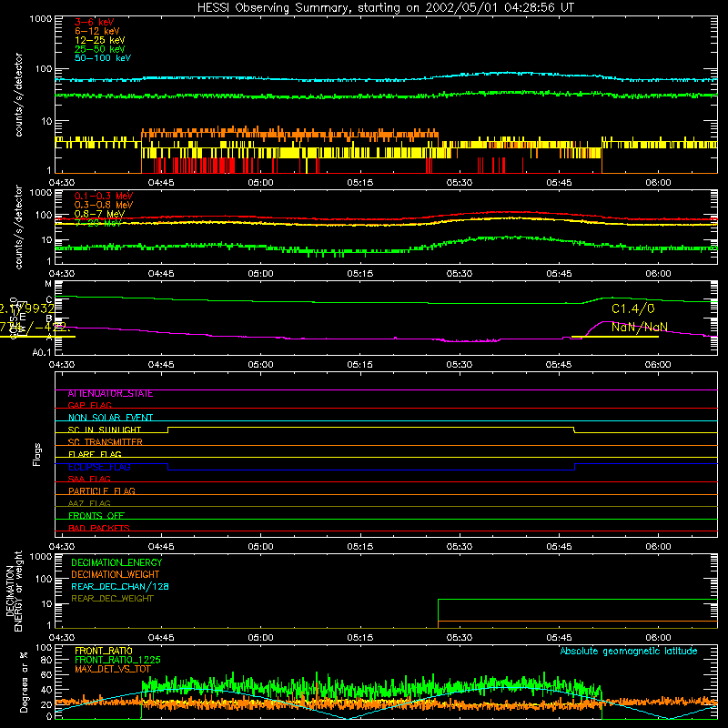
Task: Select the 05:15 tick under the Flags panel
Action: (359, 547)
